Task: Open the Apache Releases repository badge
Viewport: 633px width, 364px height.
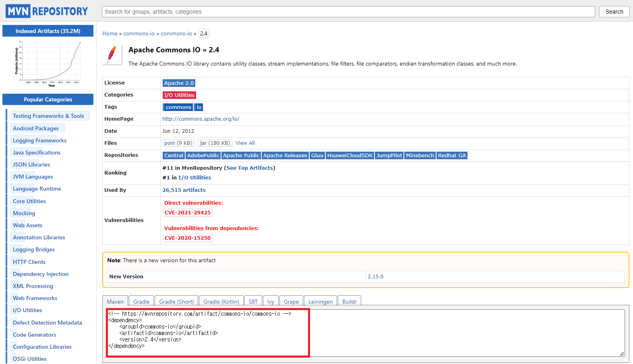Action: point(285,155)
